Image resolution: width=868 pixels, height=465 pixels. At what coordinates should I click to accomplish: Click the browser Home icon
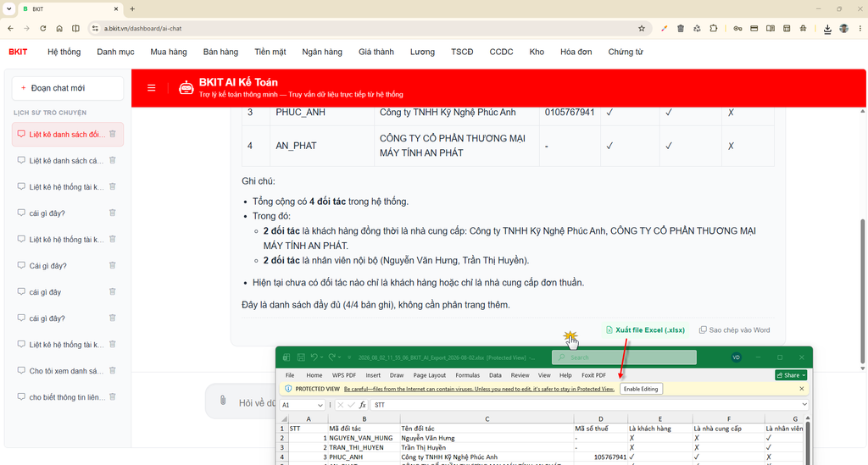pos(59,28)
